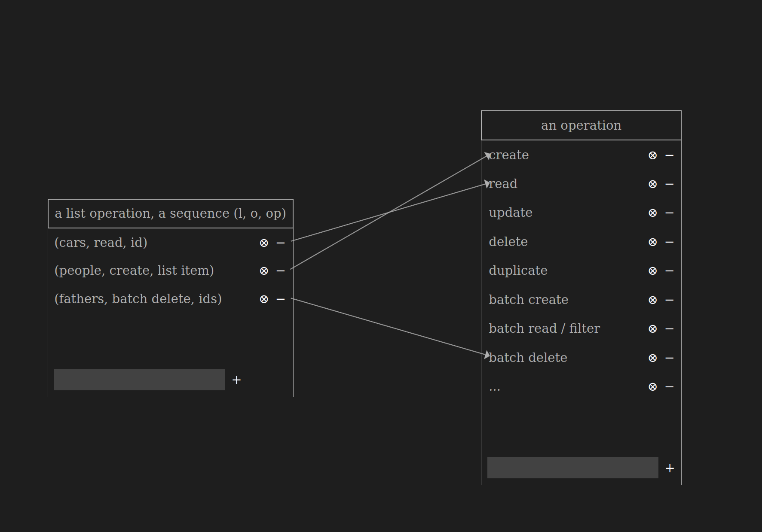Click the minus icon next to 'duplicate'
The height and width of the screenshot is (532, 762).
669,271
